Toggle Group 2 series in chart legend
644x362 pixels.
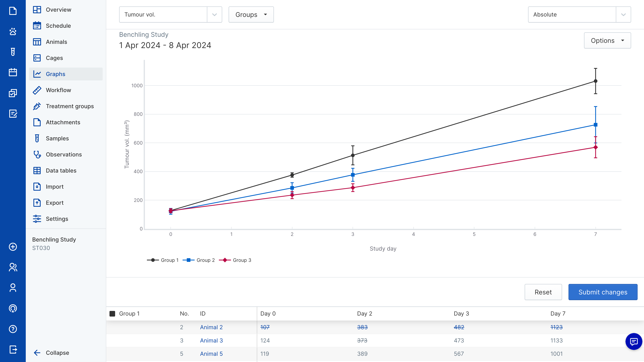pyautogui.click(x=199, y=260)
